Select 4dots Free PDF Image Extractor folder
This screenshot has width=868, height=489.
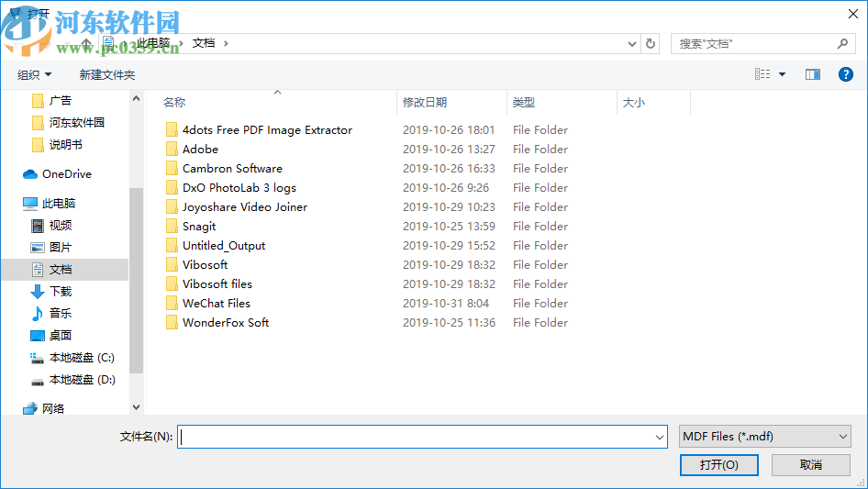267,130
